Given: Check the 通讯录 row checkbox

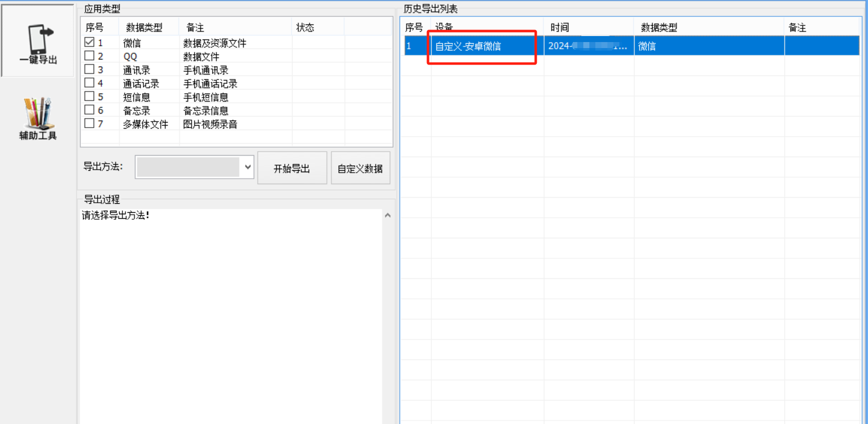Looking at the screenshot, I should pyautogui.click(x=90, y=70).
